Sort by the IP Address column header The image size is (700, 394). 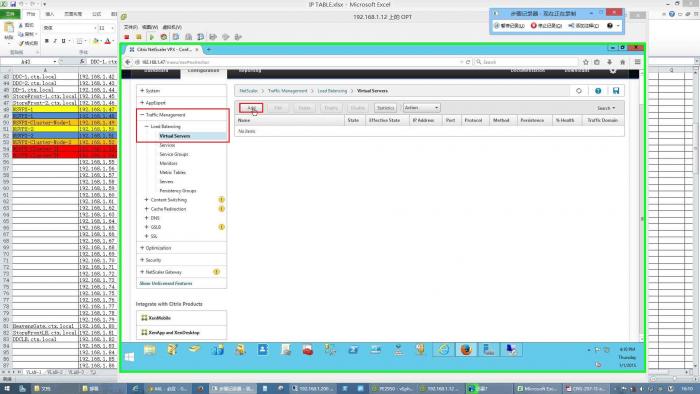423,120
